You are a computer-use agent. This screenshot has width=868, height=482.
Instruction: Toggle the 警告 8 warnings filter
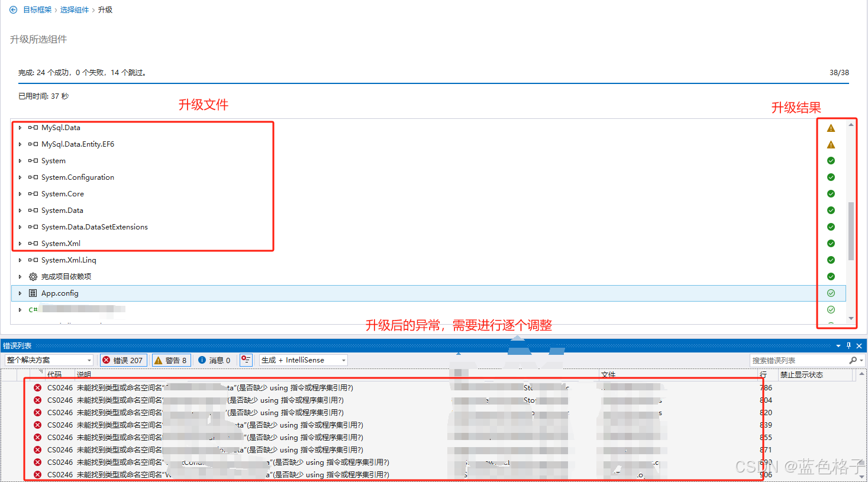click(x=171, y=360)
